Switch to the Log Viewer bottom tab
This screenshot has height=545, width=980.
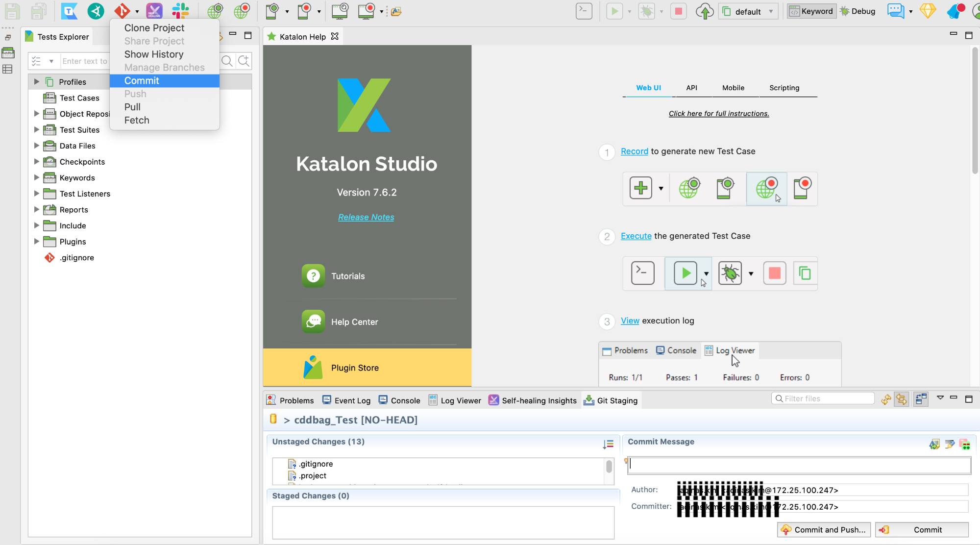click(x=455, y=400)
